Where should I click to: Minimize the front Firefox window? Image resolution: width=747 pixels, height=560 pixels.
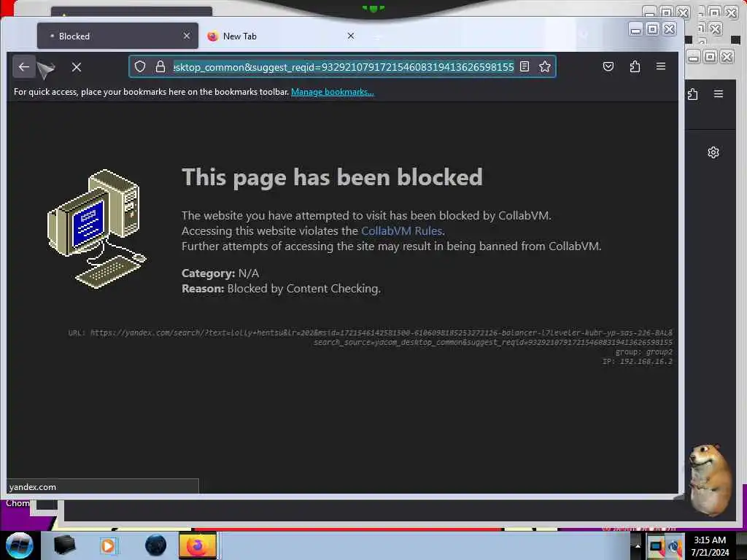[x=635, y=29]
